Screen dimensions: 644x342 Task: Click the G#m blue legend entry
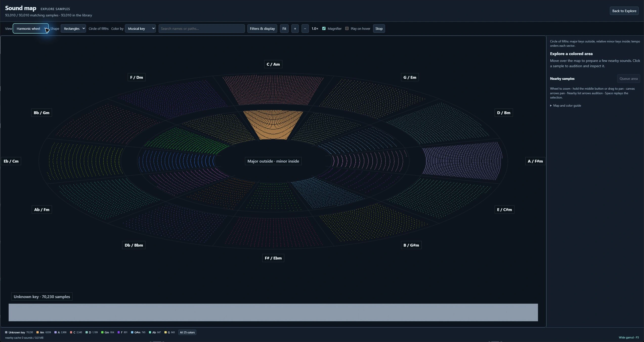point(138,332)
